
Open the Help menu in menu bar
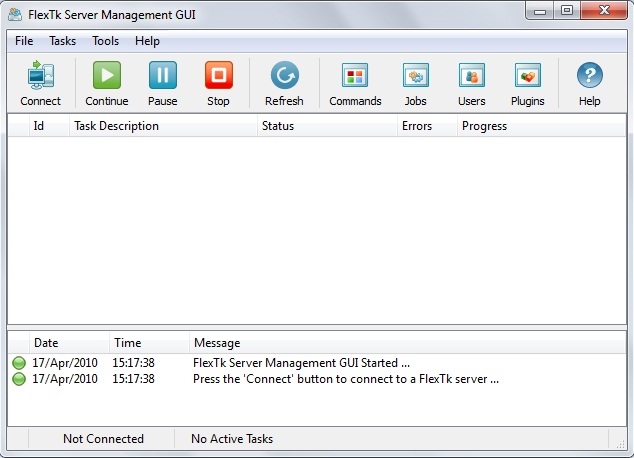pos(147,41)
